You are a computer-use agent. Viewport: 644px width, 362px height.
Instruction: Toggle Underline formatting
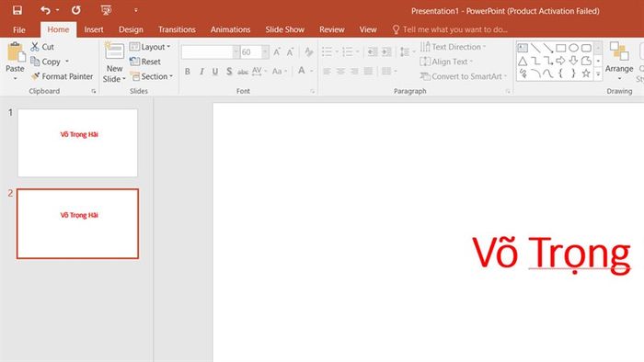click(x=214, y=72)
